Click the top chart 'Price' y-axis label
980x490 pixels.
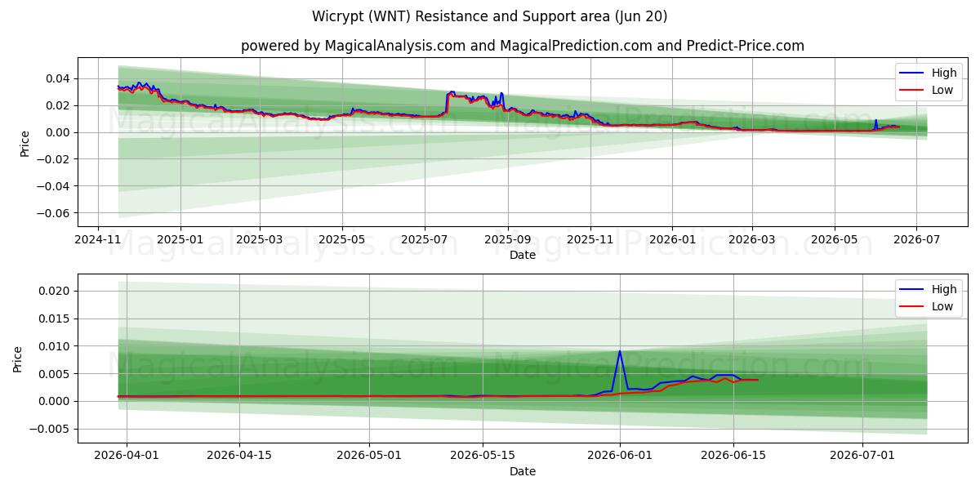pyautogui.click(x=24, y=142)
